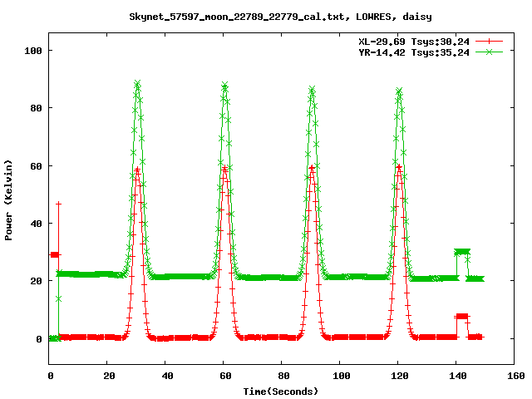This screenshot has height=399, width=532.
Task: Click the green legend line sample
Action: coord(489,52)
